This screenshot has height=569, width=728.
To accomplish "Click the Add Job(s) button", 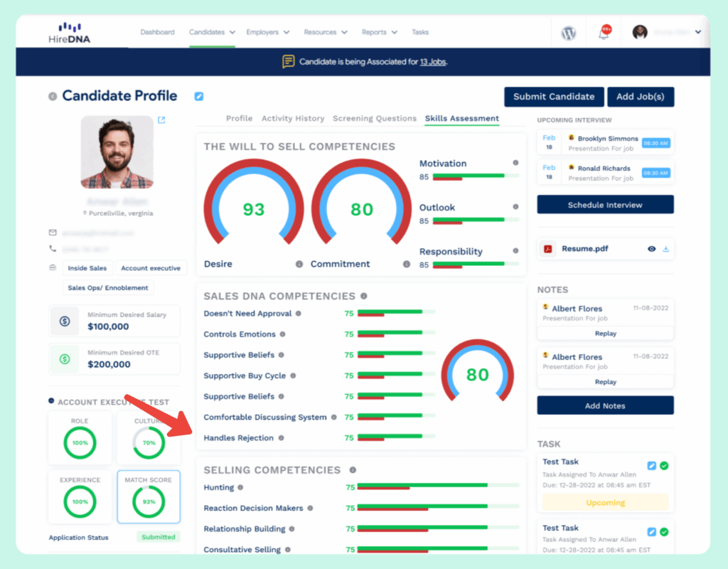I will pyautogui.click(x=641, y=97).
